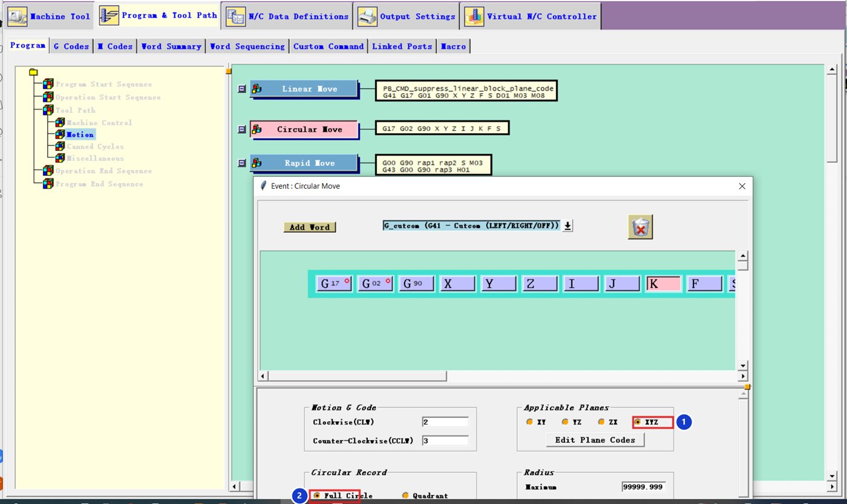The height and width of the screenshot is (504, 847).
Task: Switch to the G Codes sub-tab
Action: [x=71, y=46]
